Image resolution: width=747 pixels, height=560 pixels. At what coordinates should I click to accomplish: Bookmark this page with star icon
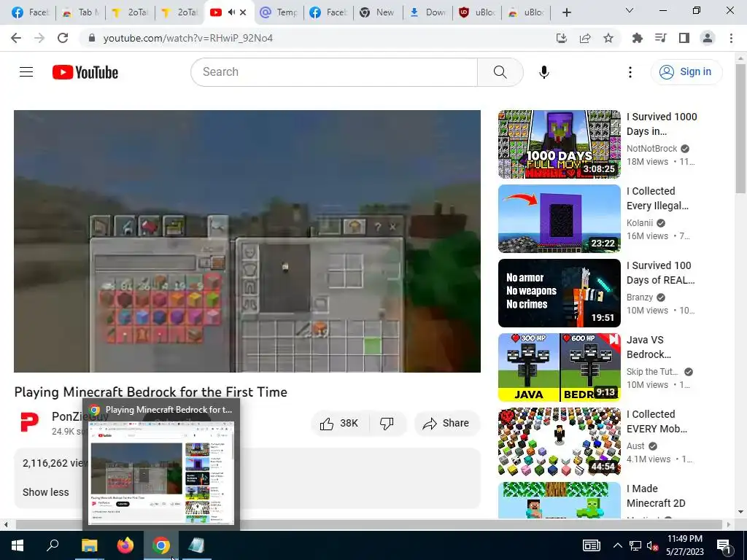pyautogui.click(x=608, y=38)
